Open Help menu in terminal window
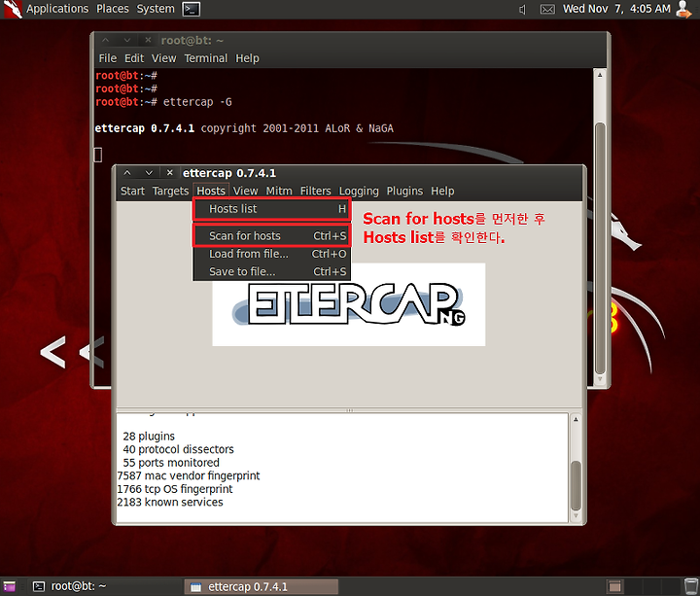This screenshot has height=596, width=700. tap(247, 58)
